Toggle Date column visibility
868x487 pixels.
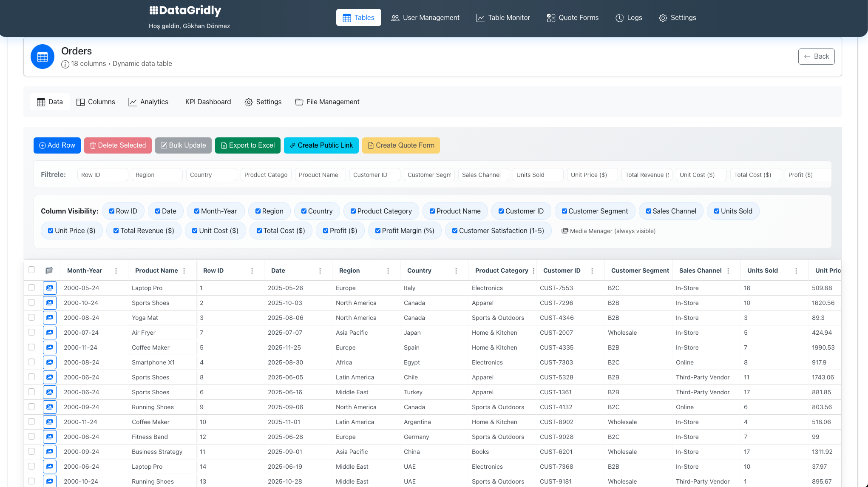(158, 211)
